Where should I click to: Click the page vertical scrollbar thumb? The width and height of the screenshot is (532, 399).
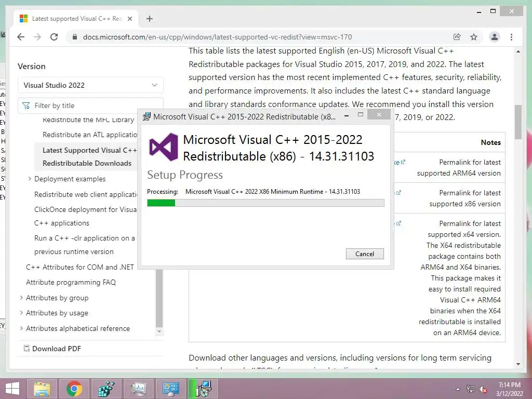[x=518, y=122]
